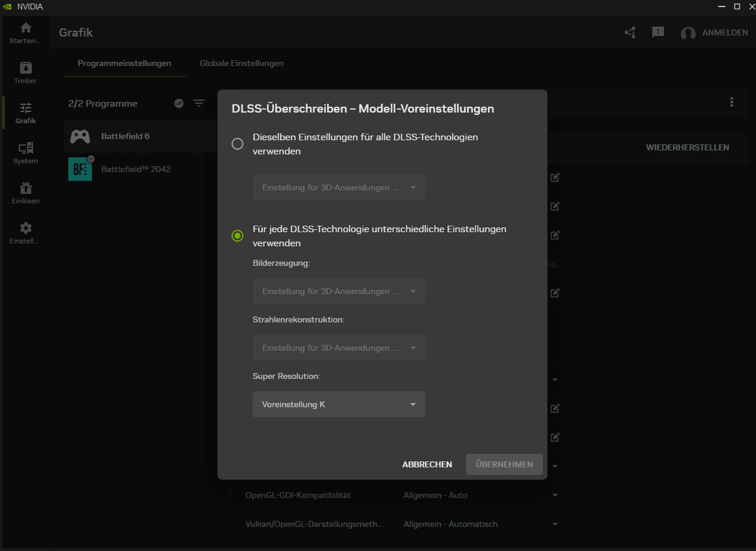Click the Abbrechen button
Screen dimensions: 756x551
(x=427, y=464)
